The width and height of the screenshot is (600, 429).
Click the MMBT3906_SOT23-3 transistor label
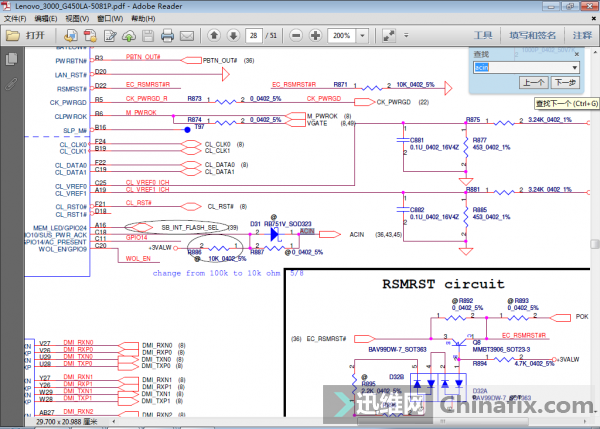coord(501,349)
